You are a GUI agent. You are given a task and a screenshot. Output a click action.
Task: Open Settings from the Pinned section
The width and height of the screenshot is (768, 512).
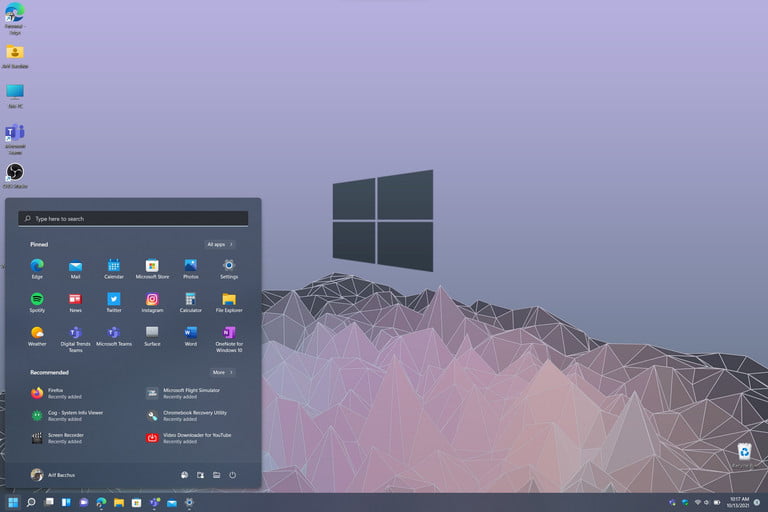tap(229, 268)
